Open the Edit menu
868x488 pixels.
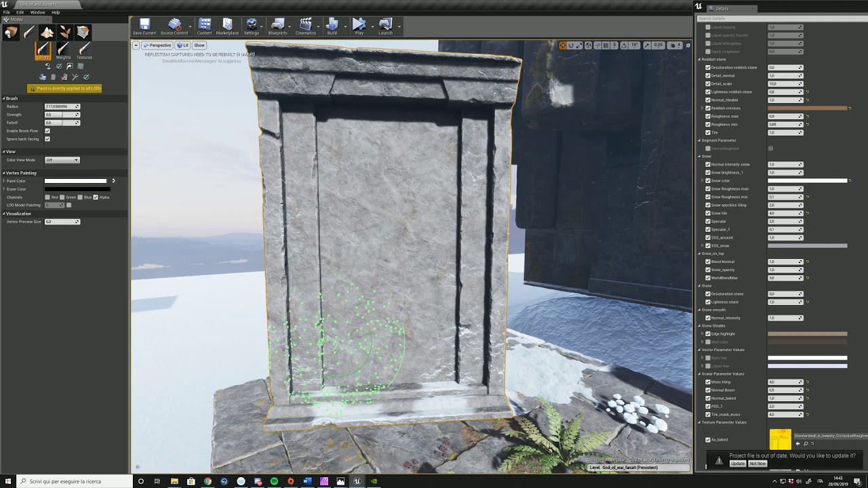pos(20,12)
